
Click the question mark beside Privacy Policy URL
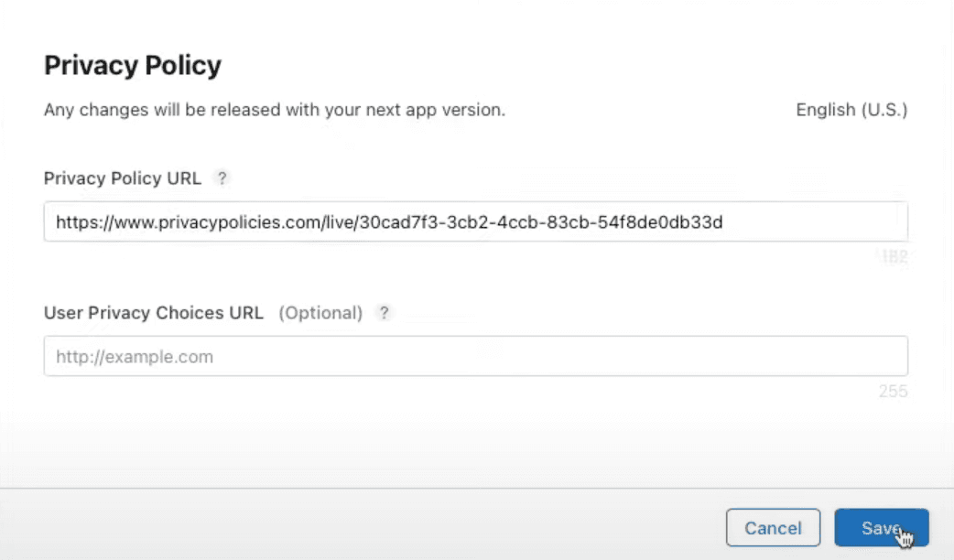click(x=222, y=178)
